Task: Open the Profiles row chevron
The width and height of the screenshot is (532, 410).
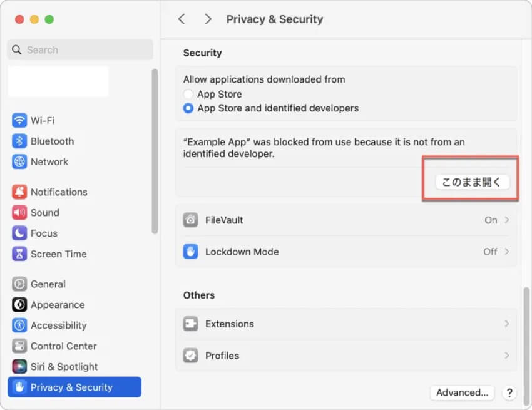Action: [x=506, y=356]
